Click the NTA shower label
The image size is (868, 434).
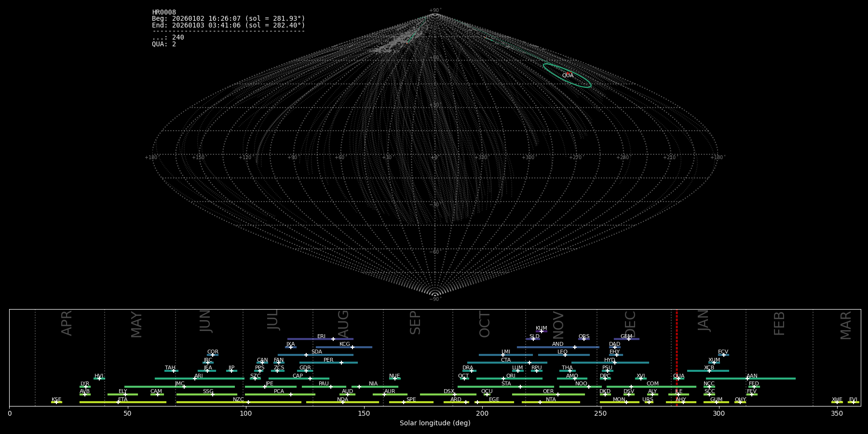551,400
